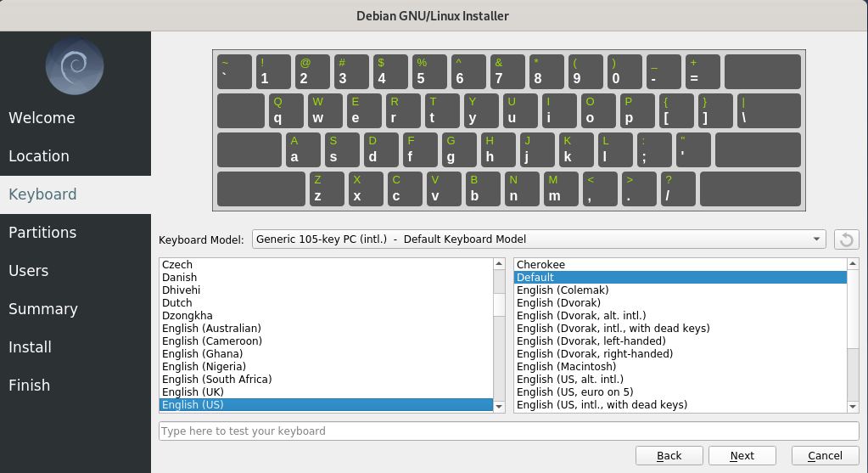Choose English (Colemak) variant
This screenshot has width=868, height=473.
pyautogui.click(x=680, y=290)
